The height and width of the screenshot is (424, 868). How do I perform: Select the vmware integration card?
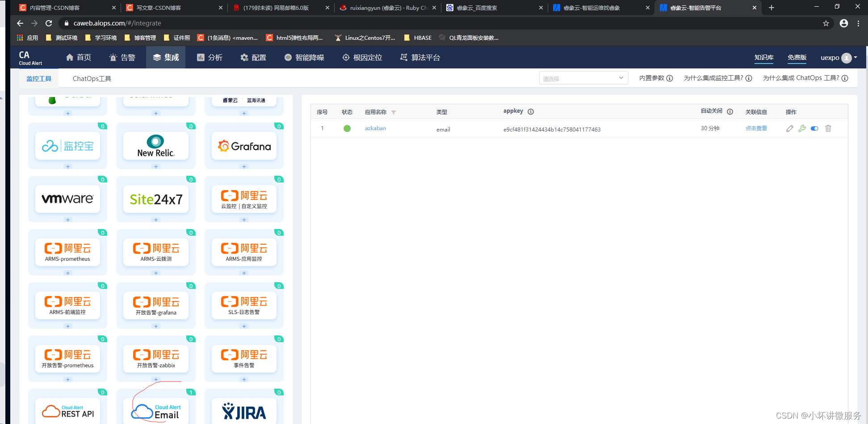tap(67, 199)
